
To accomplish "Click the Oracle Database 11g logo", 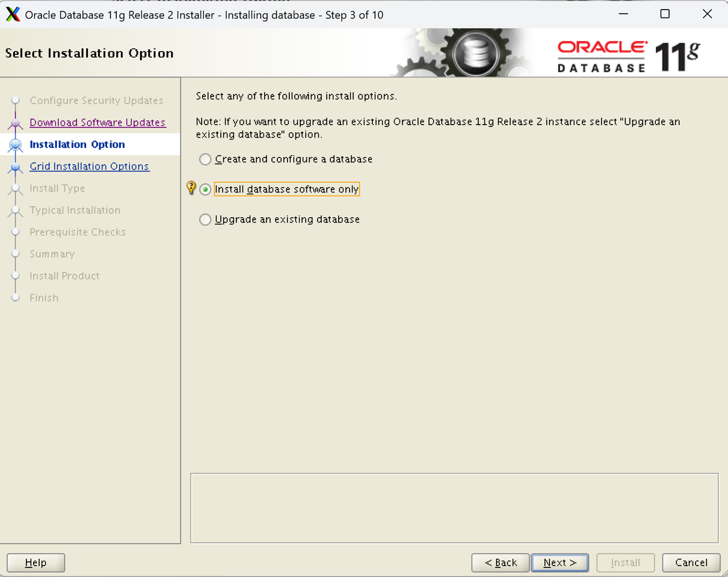I will 629,57.
